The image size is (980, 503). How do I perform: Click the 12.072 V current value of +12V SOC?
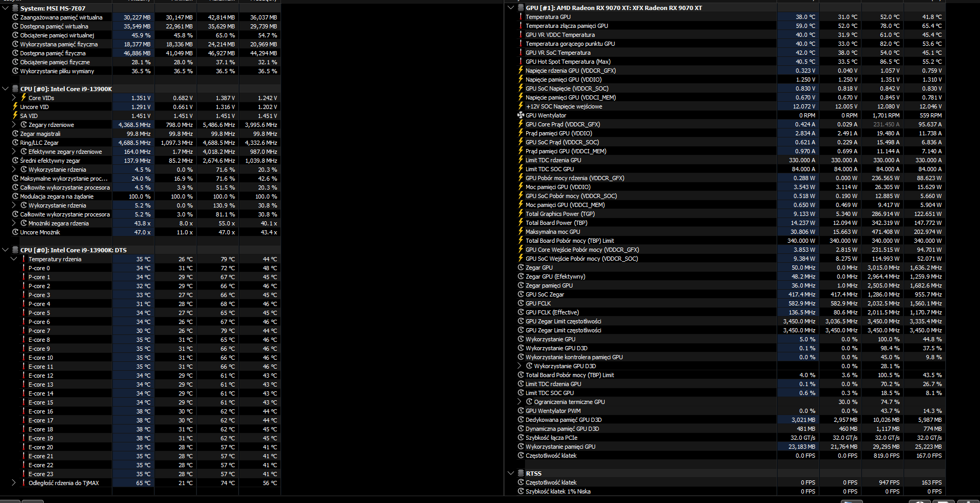[804, 106]
